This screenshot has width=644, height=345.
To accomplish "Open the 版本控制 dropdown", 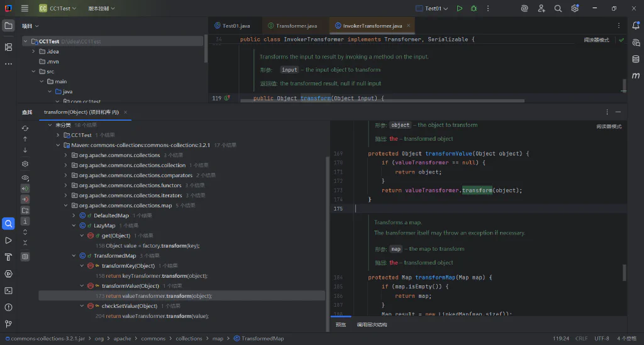I will [101, 8].
